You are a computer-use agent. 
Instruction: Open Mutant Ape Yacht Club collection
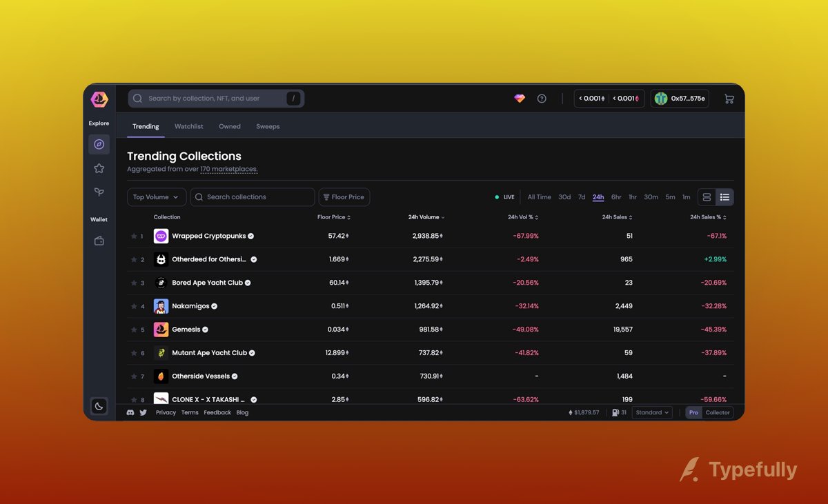click(209, 353)
